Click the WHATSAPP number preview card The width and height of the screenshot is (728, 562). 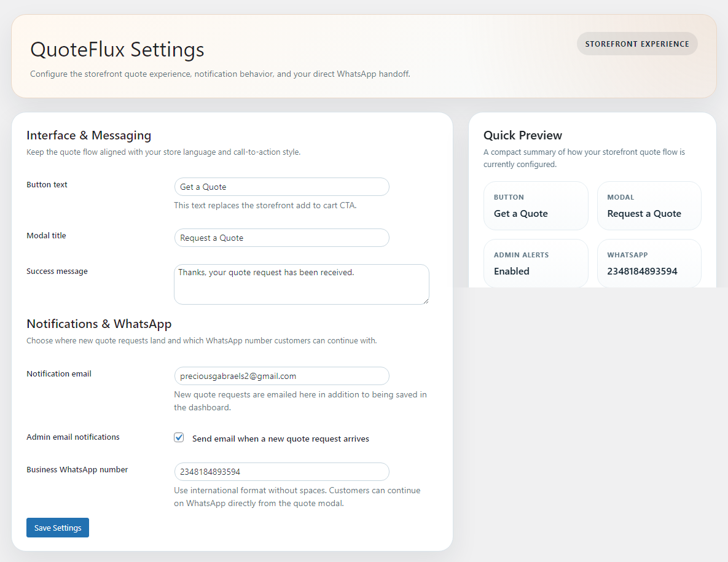649,263
